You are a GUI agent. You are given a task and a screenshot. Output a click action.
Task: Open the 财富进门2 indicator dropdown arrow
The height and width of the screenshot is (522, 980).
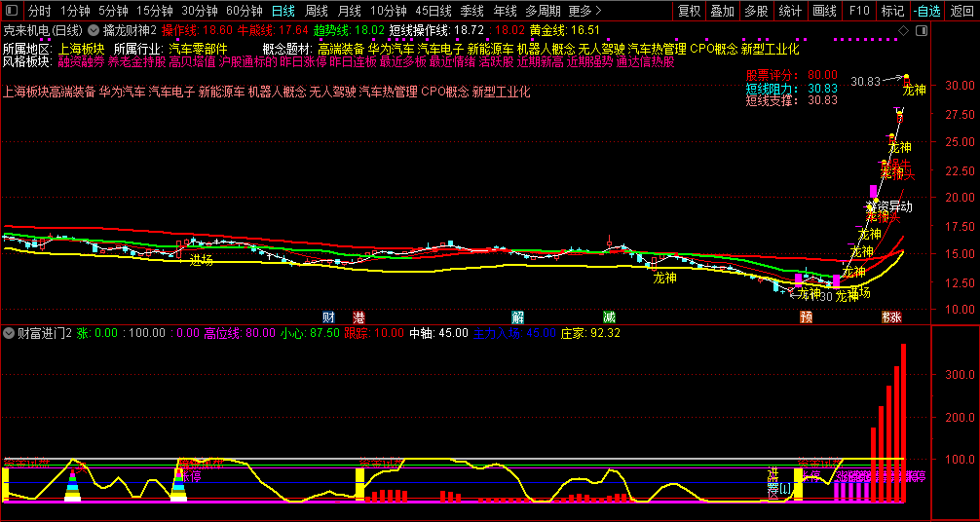point(9,333)
